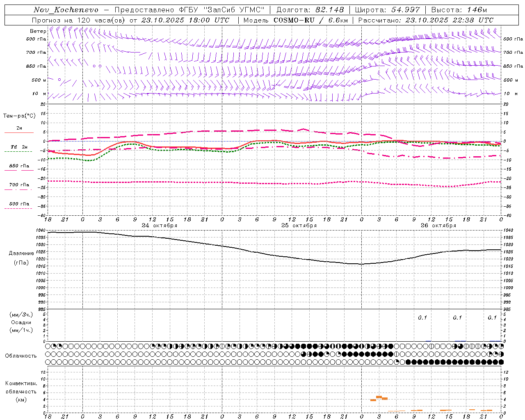The image size is (525, 420).
Task: Click the Осадки precipitation label
Action: (21, 322)
